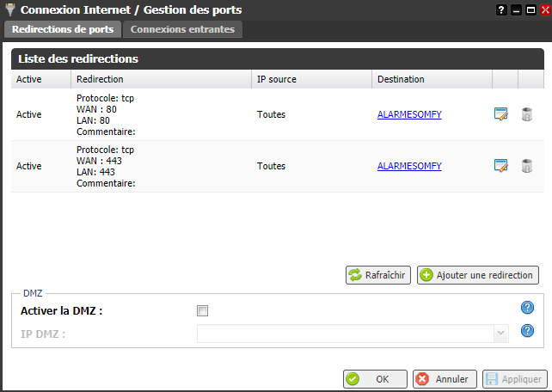Select the Redirections de ports tab
552x392 pixels.
[63, 29]
